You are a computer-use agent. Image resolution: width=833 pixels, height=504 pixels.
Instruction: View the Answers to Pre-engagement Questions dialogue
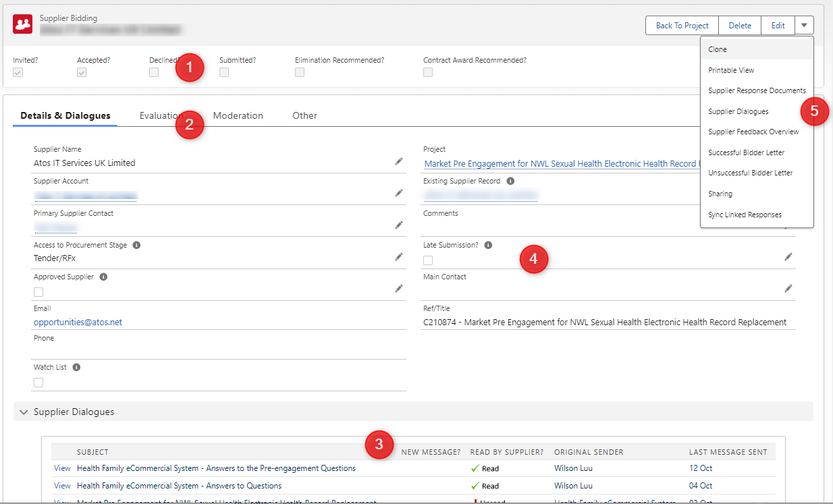pos(62,468)
